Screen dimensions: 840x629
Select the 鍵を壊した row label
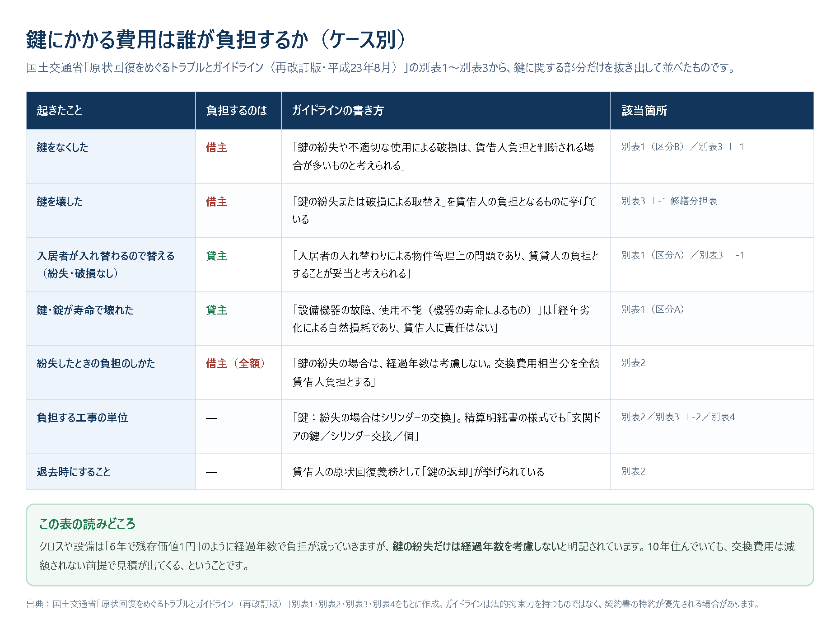(60, 202)
